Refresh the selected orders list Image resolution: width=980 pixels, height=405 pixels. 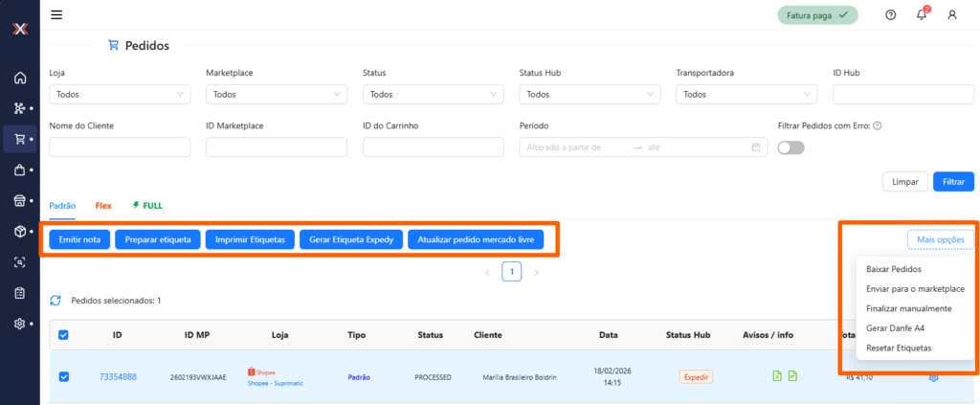pyautogui.click(x=56, y=301)
